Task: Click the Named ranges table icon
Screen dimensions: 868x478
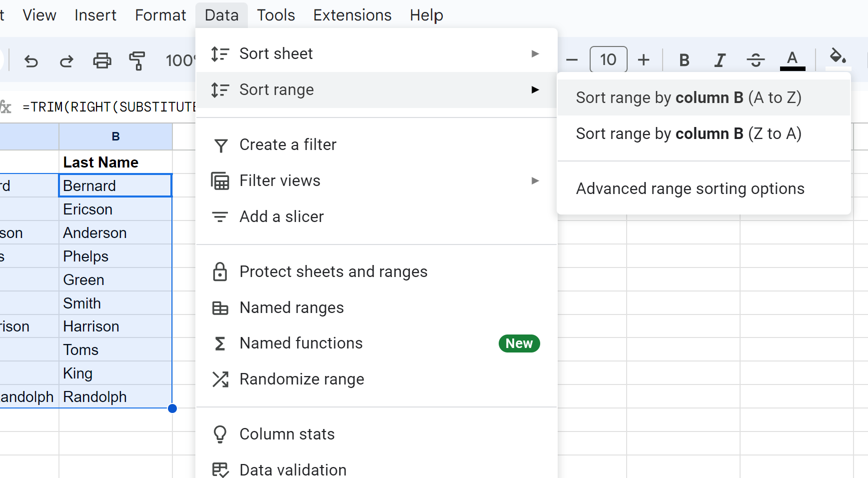Action: coord(220,308)
